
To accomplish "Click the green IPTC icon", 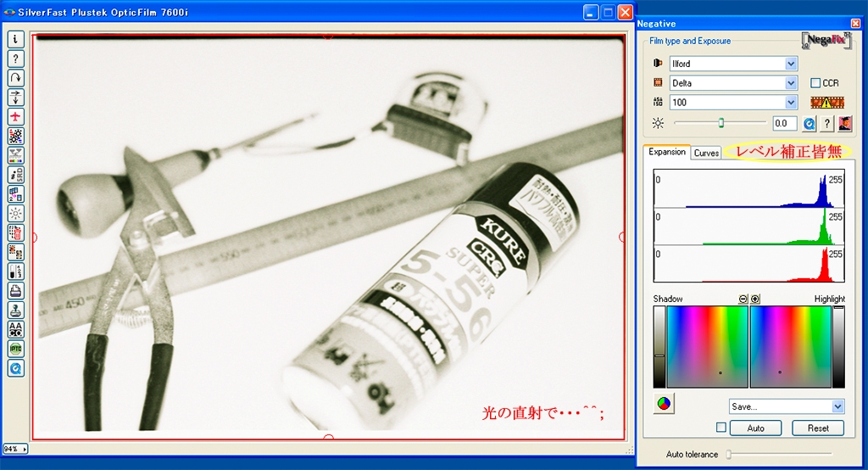I will (15, 349).
